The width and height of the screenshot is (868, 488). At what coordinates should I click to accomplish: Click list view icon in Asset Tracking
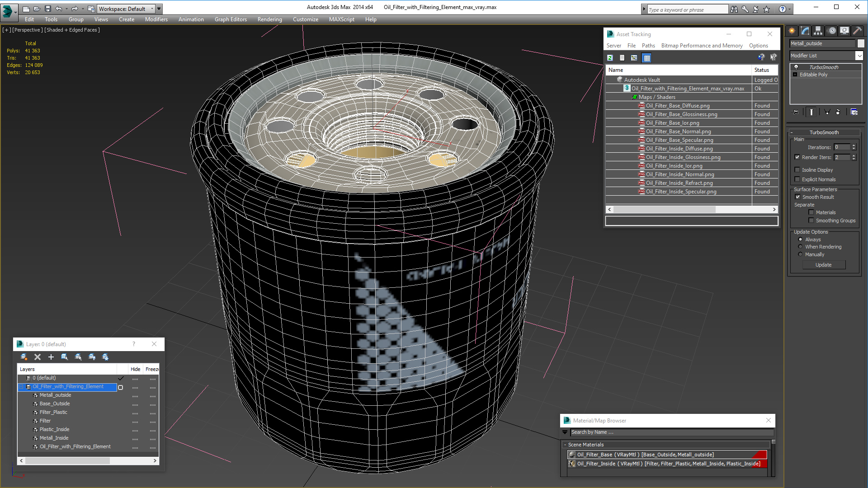(622, 58)
